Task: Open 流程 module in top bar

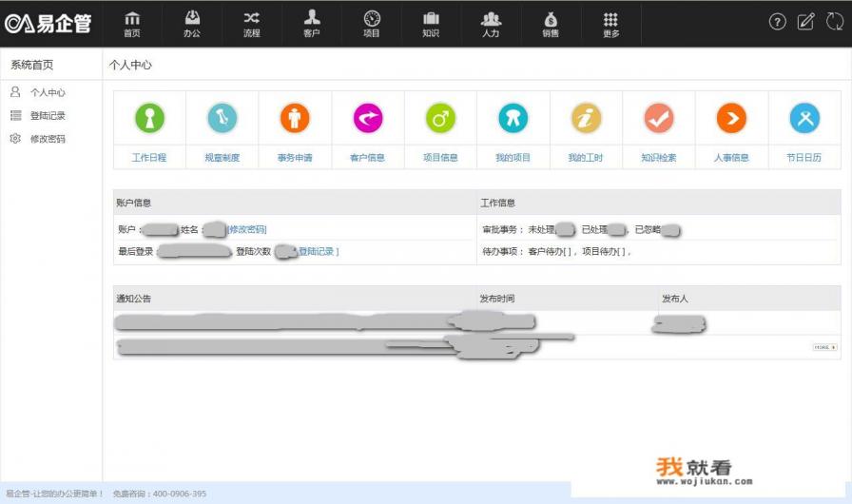Action: [x=252, y=25]
